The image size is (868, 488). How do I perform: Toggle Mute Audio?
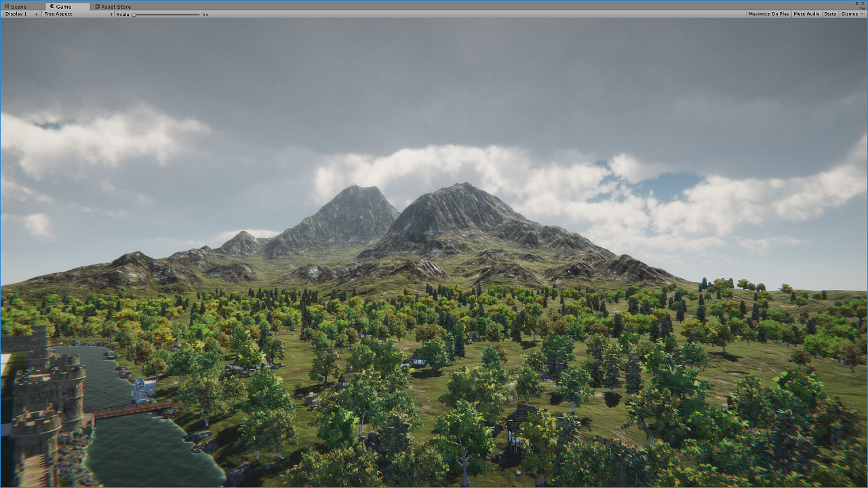pos(806,14)
